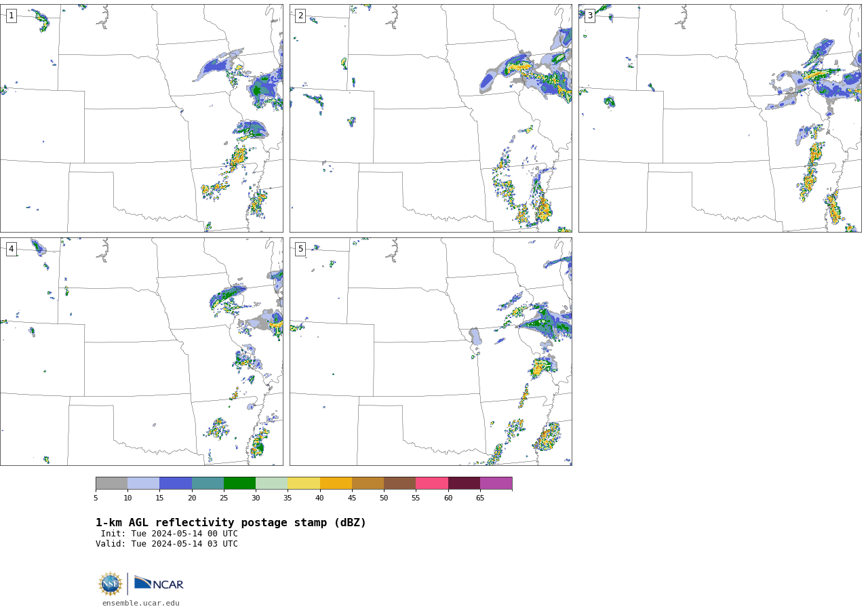Click the blue 15-20 dBZ swatch

(x=176, y=483)
